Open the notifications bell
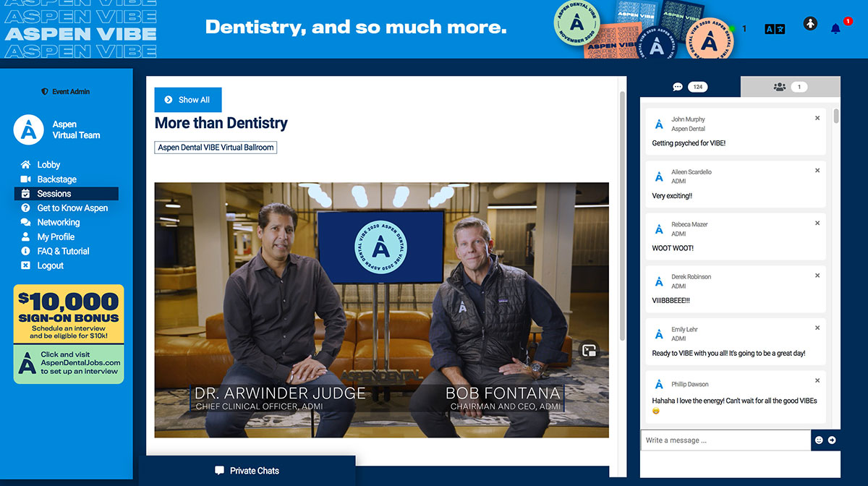The width and height of the screenshot is (868, 486). [x=836, y=29]
